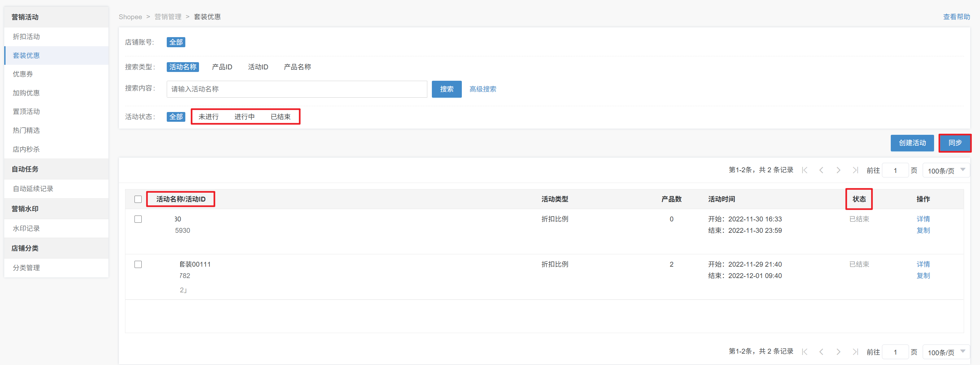The height and width of the screenshot is (365, 980).
Task: Click the 创建活动 button
Action: (x=912, y=143)
